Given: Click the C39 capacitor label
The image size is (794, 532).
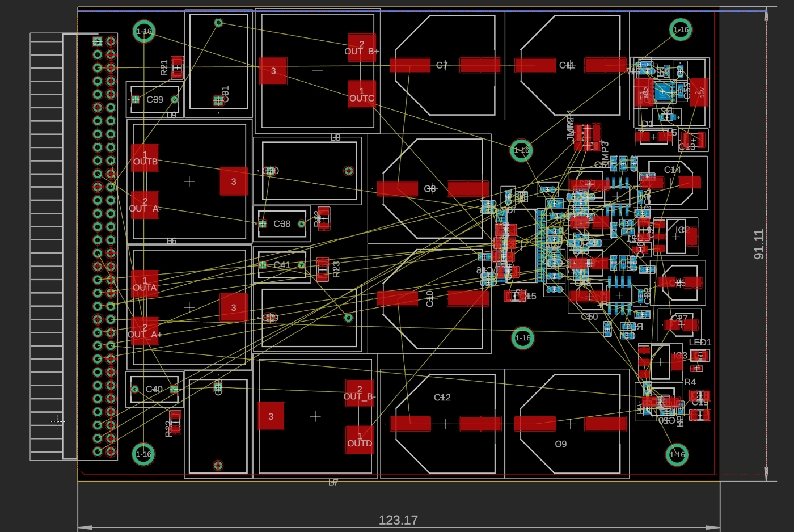Looking at the screenshot, I should pyautogui.click(x=155, y=100).
